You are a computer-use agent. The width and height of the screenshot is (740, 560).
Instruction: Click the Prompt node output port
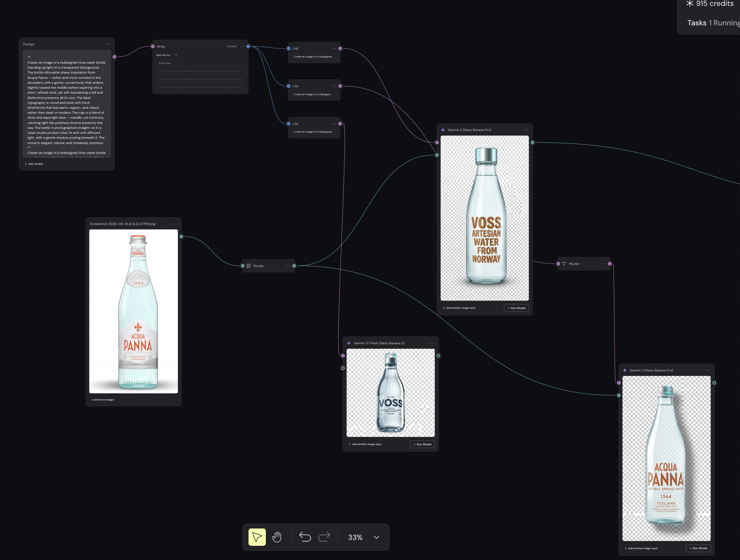pos(114,57)
